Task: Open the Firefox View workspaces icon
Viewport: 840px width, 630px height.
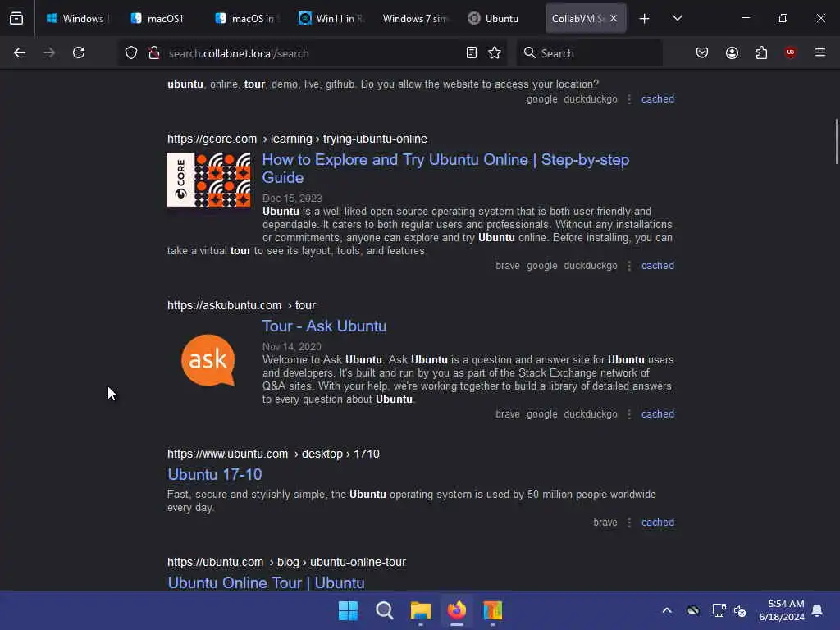Action: click(x=16, y=19)
